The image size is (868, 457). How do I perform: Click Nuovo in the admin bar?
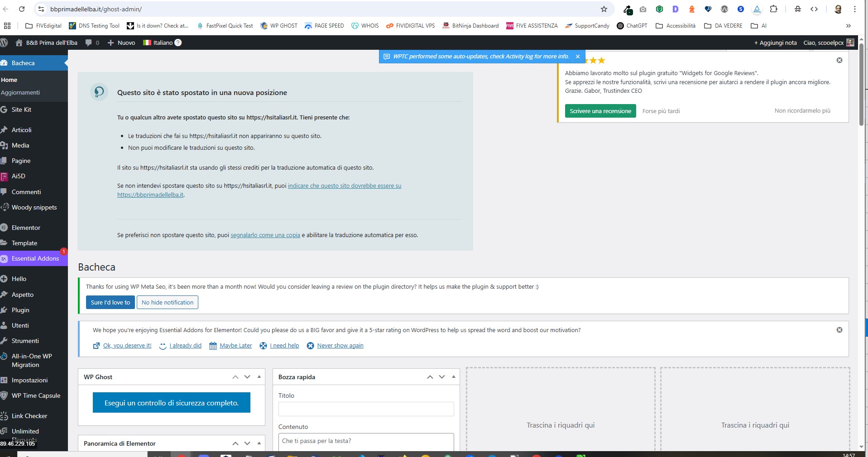click(x=121, y=43)
